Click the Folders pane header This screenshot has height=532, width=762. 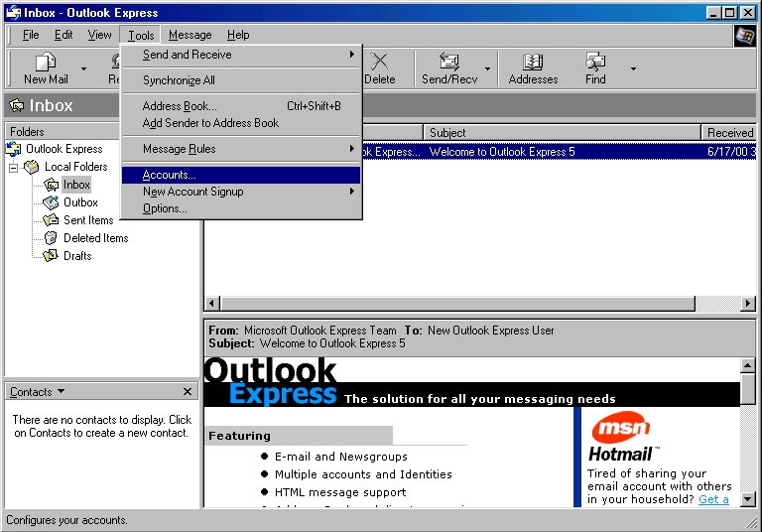(63, 132)
